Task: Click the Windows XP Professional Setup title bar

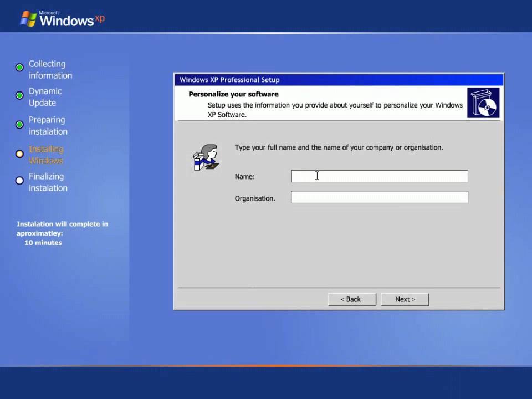Action: point(339,80)
